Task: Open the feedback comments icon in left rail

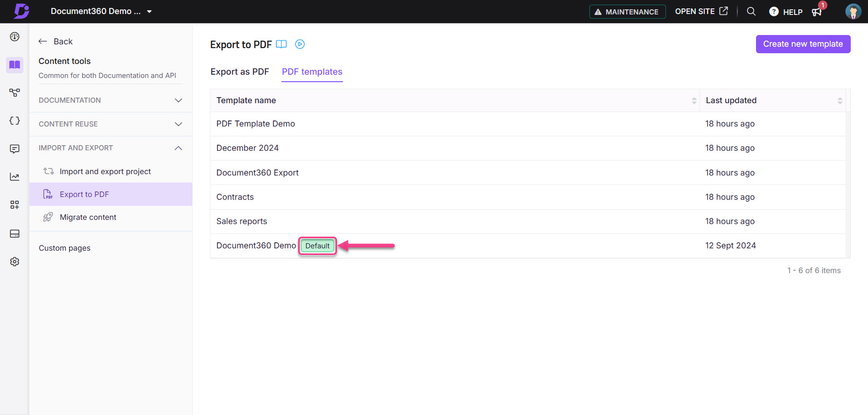Action: (15, 149)
